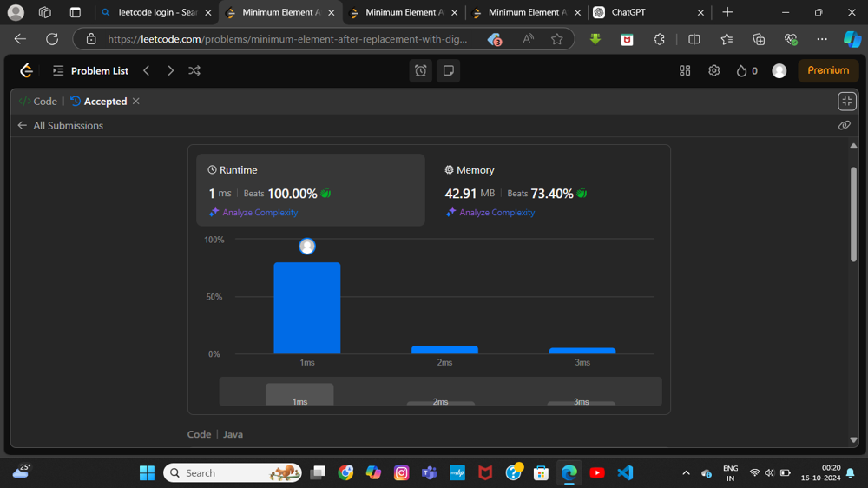
Task: Click the 2ms bar in chart
Action: (x=444, y=350)
